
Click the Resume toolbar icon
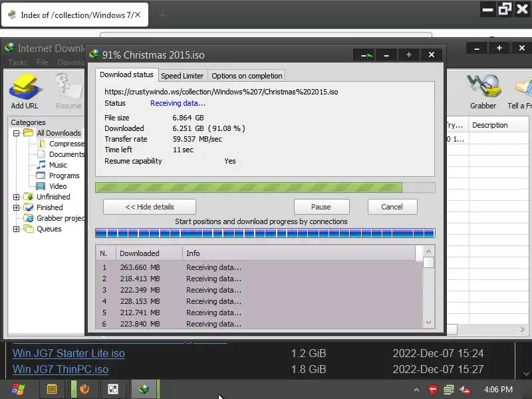pyautogui.click(x=68, y=87)
